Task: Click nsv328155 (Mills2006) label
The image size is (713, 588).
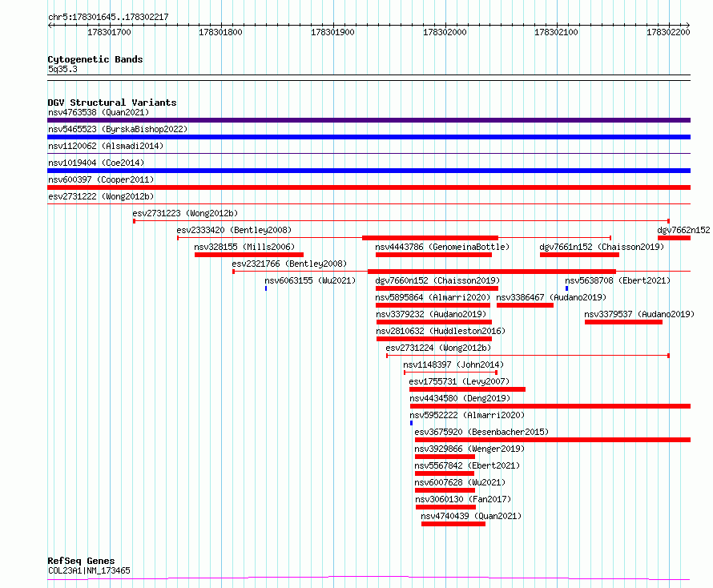Action: [244, 247]
